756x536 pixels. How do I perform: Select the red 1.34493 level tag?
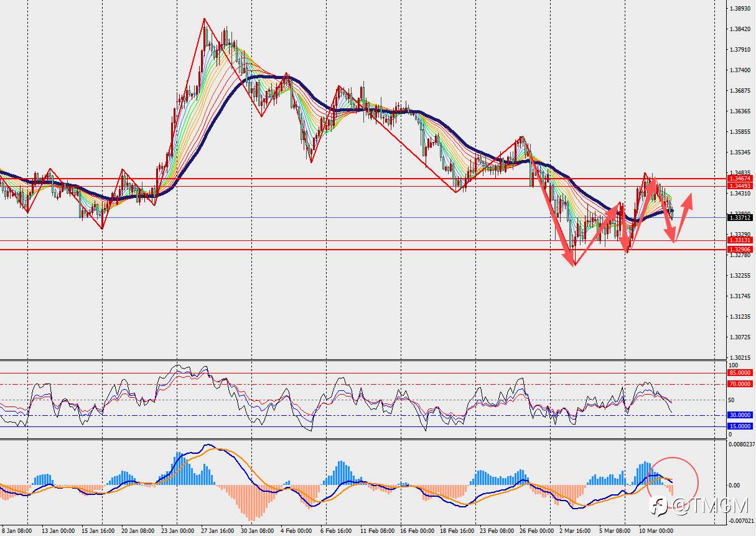[740, 186]
